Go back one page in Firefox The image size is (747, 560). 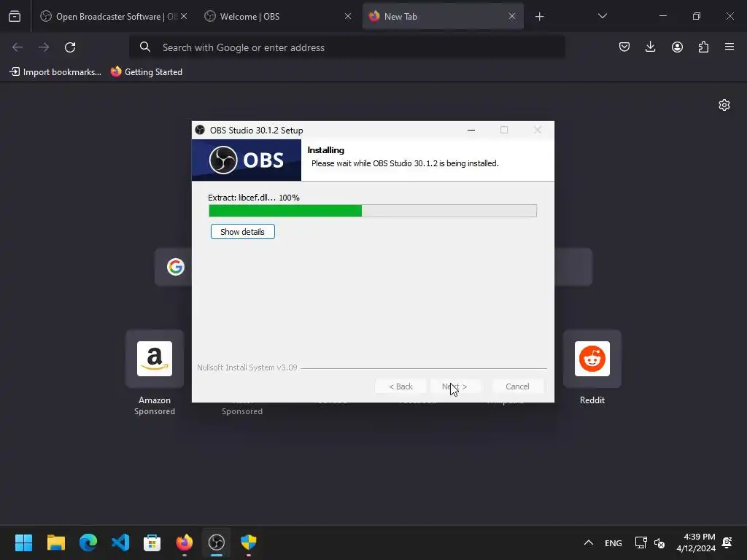click(x=18, y=47)
